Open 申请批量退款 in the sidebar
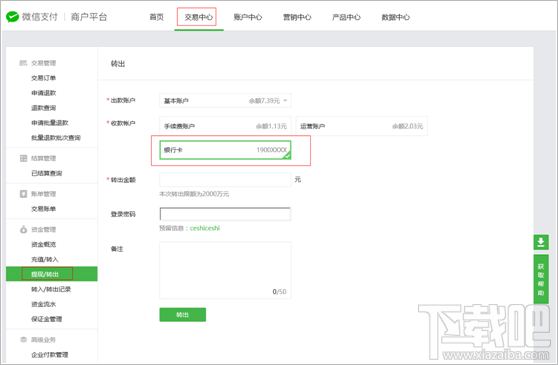 (49, 123)
